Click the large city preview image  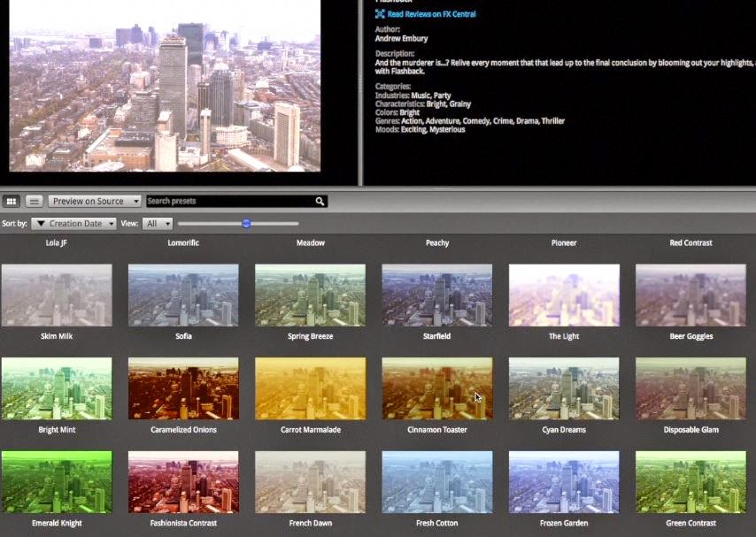pos(165,85)
